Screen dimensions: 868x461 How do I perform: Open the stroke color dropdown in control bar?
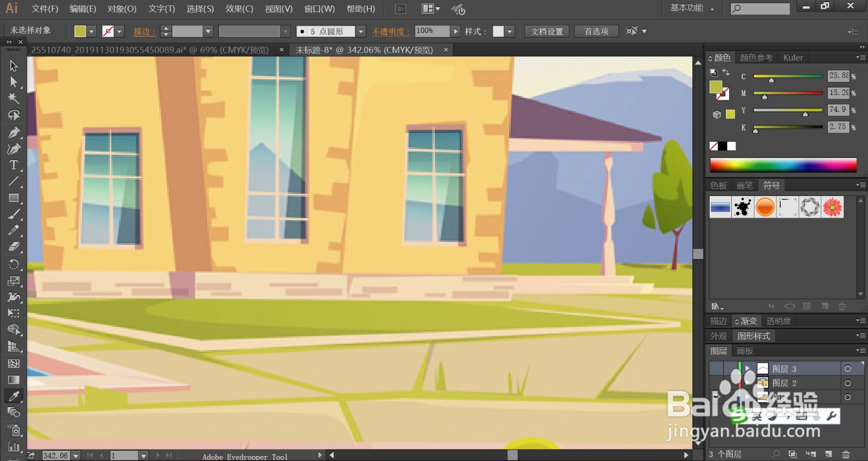point(119,31)
